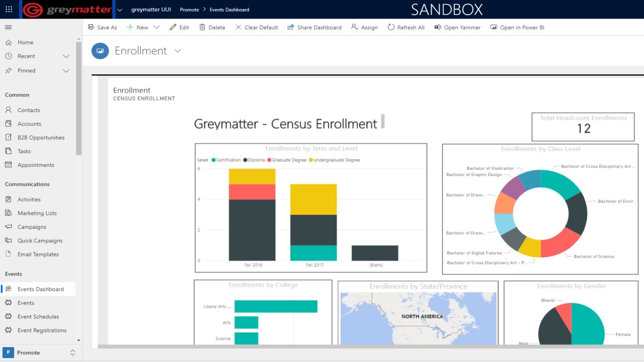
Task: Click the Campaigns megaphone icon
Action: click(8, 227)
